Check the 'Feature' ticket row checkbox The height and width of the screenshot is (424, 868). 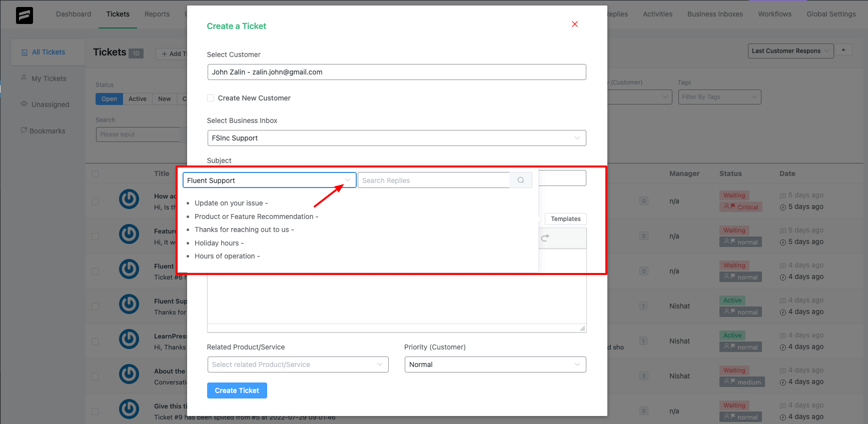coord(95,236)
